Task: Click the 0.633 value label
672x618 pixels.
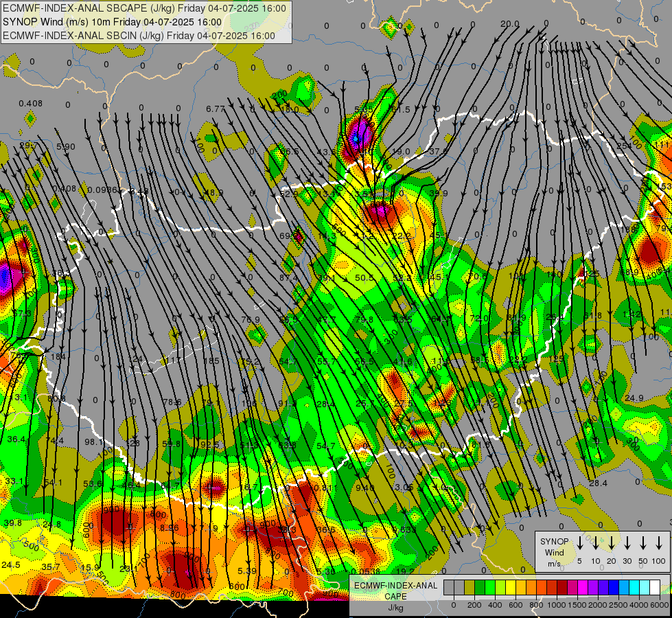Action: point(404,529)
